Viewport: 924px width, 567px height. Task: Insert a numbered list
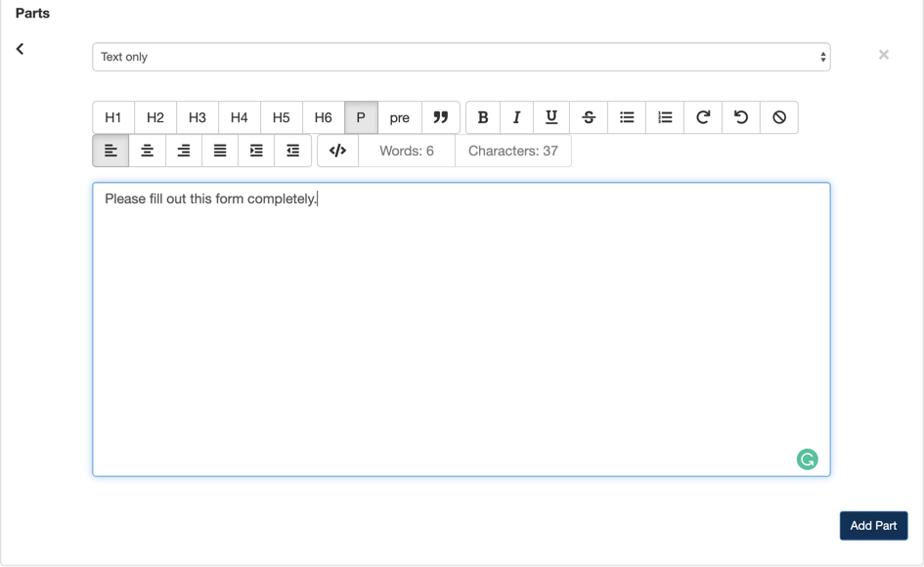pyautogui.click(x=665, y=117)
